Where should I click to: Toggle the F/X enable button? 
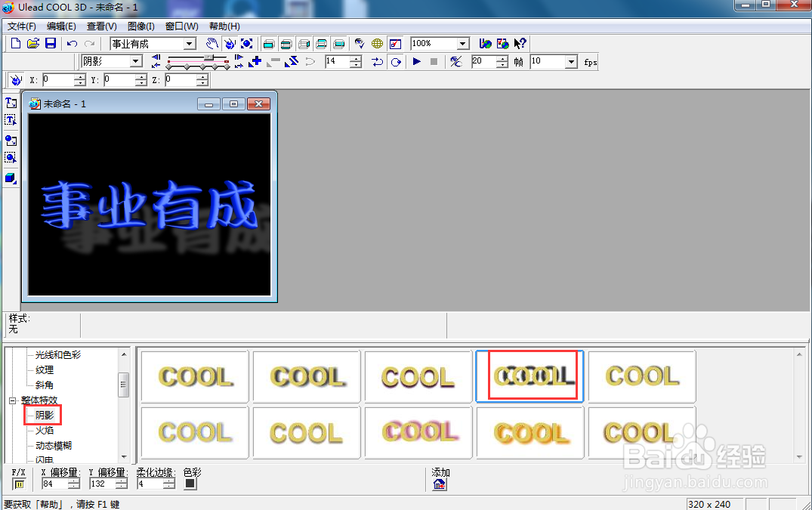point(19,484)
